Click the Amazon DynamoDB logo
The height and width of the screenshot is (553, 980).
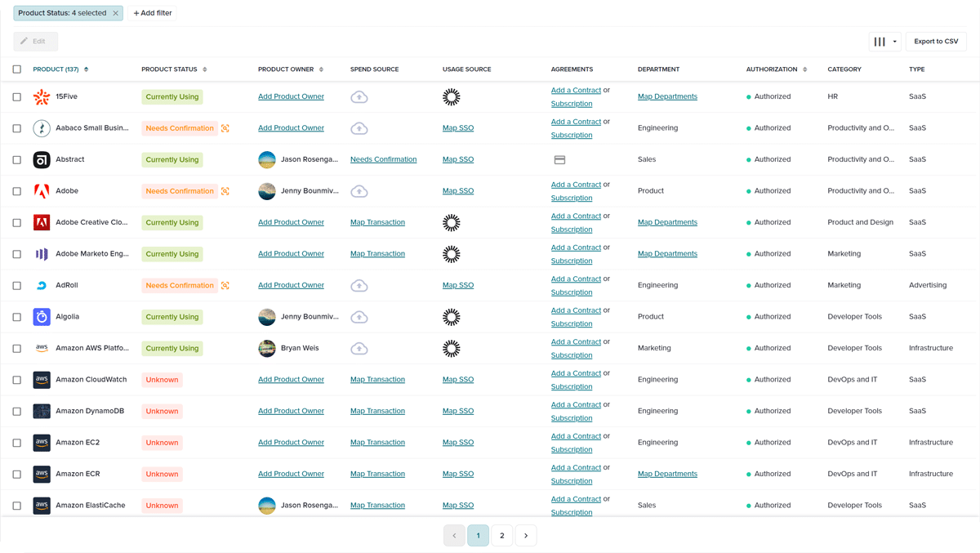42,412
